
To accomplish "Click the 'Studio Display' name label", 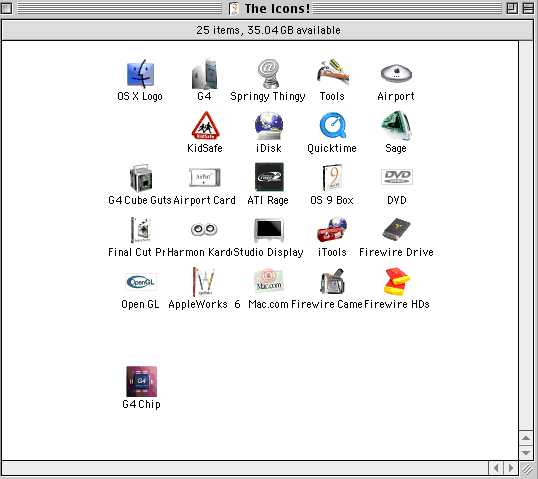I will (x=268, y=252).
